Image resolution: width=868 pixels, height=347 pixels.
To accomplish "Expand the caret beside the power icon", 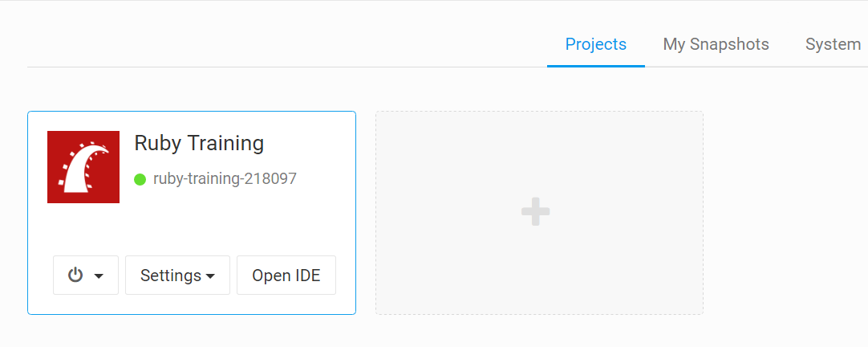I will [99, 276].
